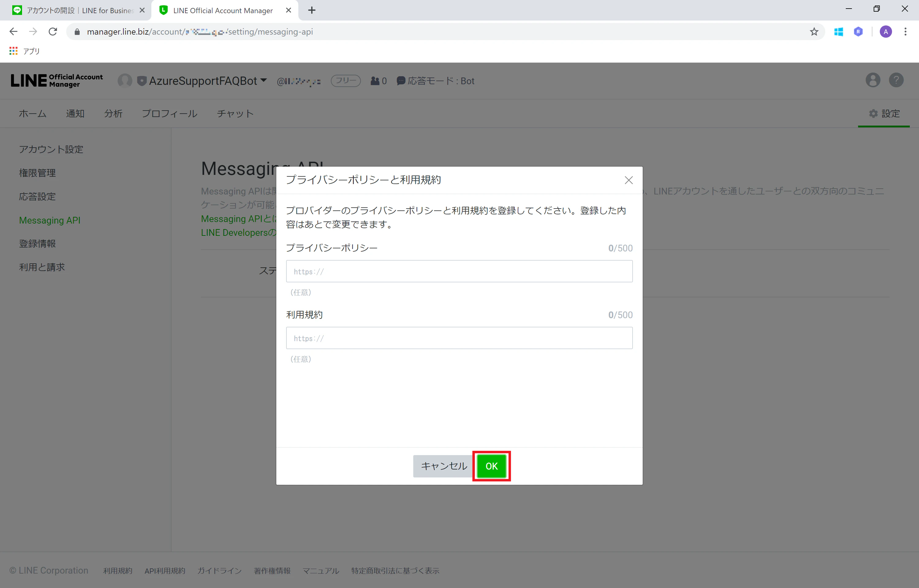Click the browser forward arrow
Screen dimensions: 919x588
[x=33, y=32]
